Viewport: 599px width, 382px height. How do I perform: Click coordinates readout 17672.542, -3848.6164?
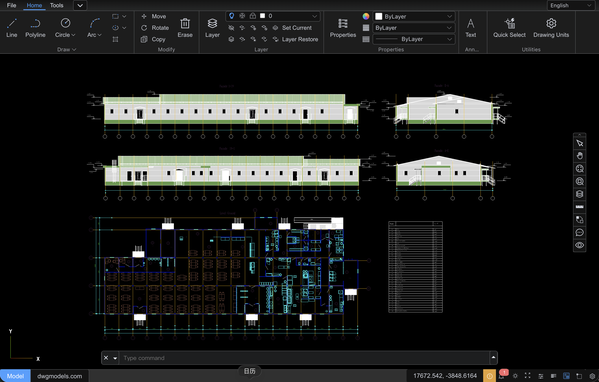(x=445, y=376)
